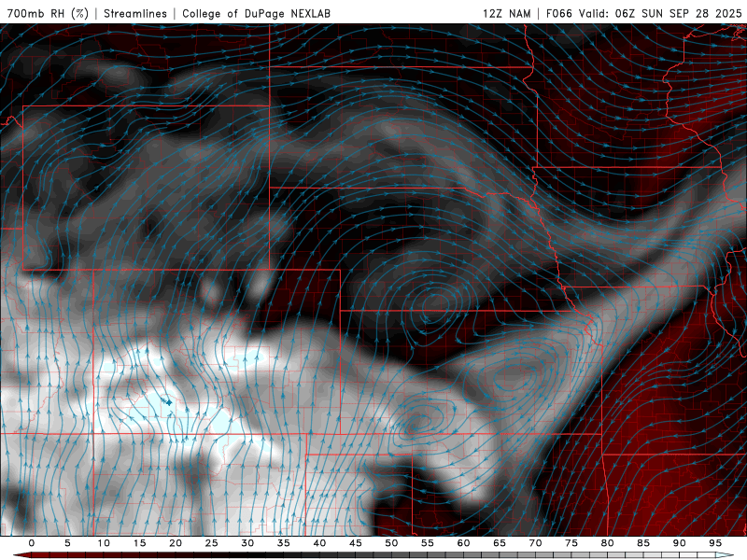Click the "700mb RH (%)" title text
Screen dimensions: 747x560
48,13
